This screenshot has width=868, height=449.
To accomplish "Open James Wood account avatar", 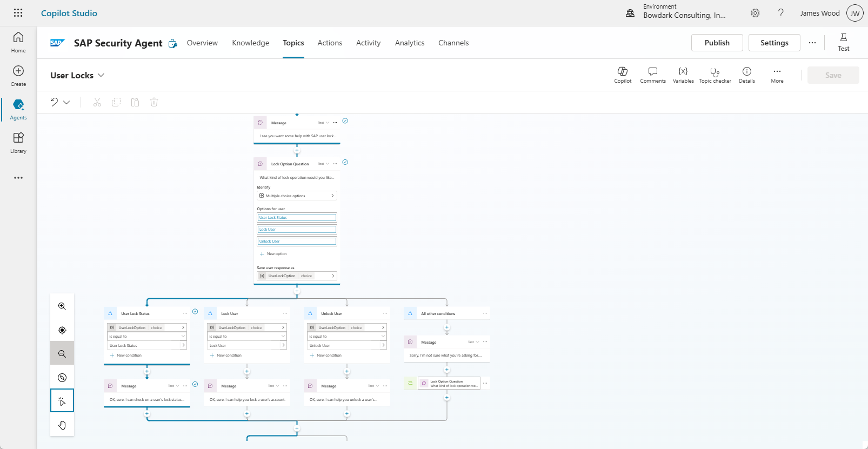I will tap(855, 13).
